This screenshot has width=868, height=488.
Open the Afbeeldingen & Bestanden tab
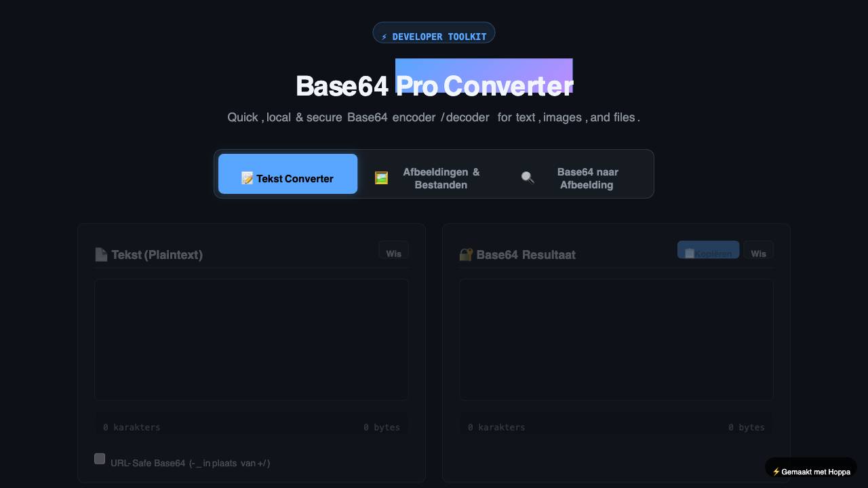434,174
